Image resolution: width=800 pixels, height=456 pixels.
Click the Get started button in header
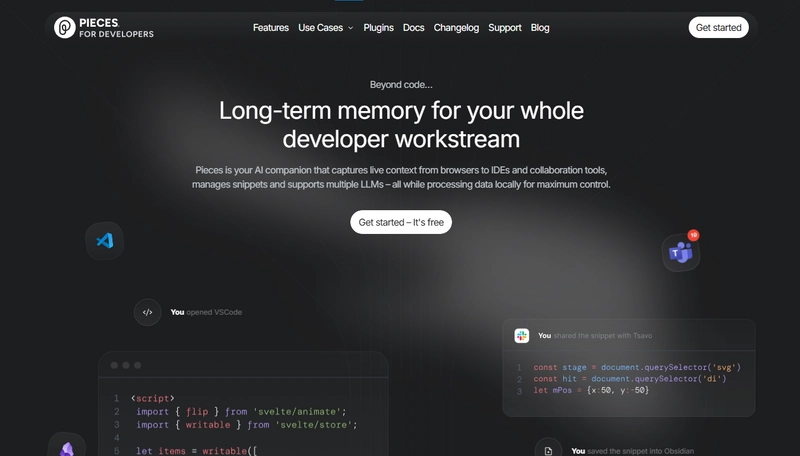tap(718, 28)
